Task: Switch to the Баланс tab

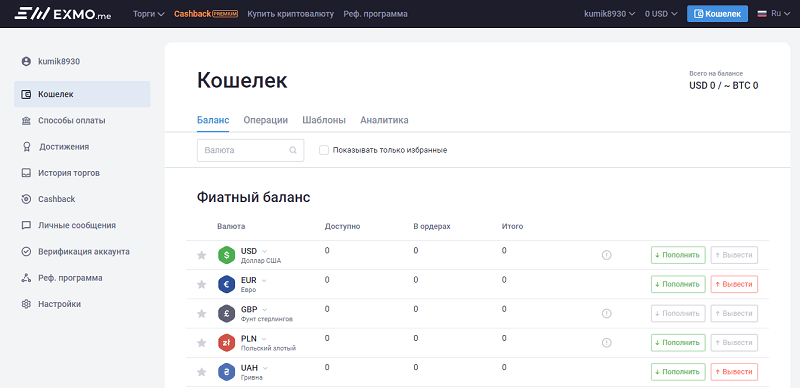Action: [213, 120]
